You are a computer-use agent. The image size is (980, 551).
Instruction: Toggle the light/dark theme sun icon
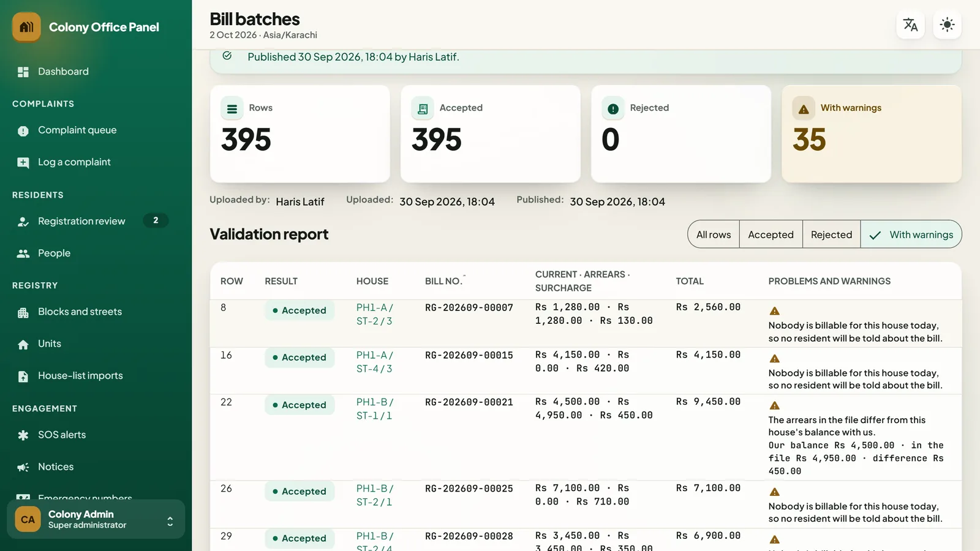948,24
